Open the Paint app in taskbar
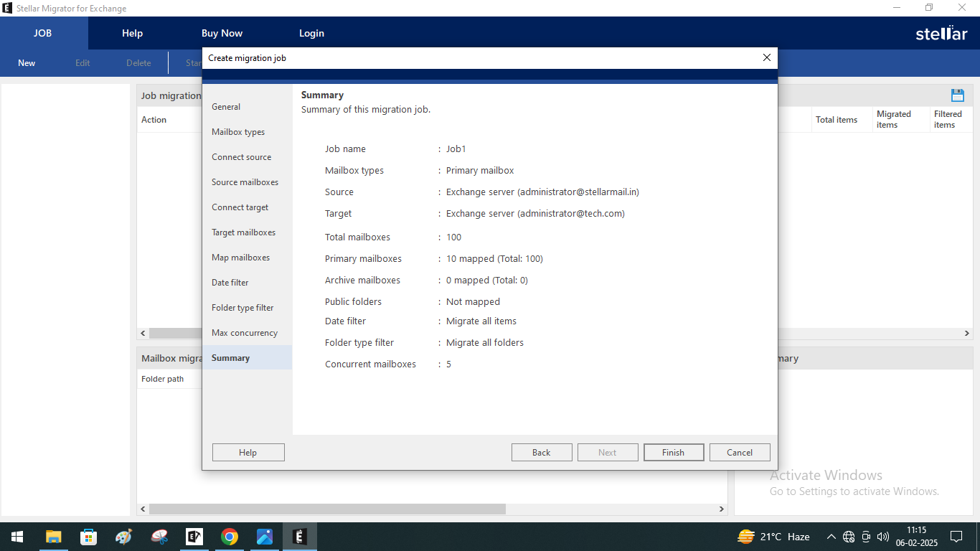The width and height of the screenshot is (980, 551). pos(124,537)
